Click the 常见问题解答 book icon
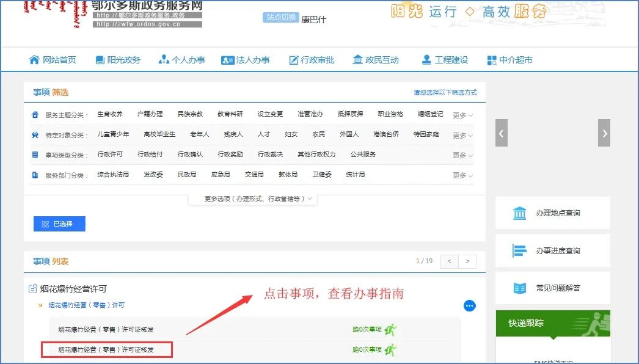The image size is (639, 364). pos(519,287)
